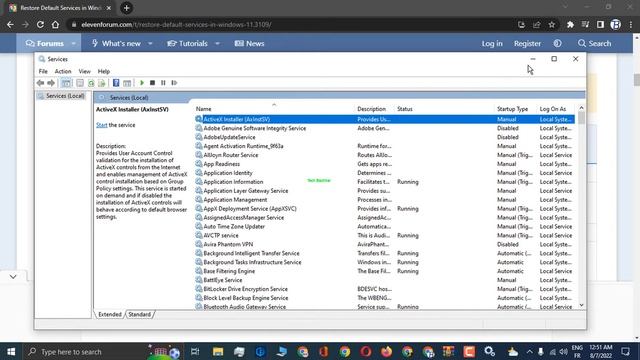Open Properties via the Services toolbar icon

tap(80, 83)
